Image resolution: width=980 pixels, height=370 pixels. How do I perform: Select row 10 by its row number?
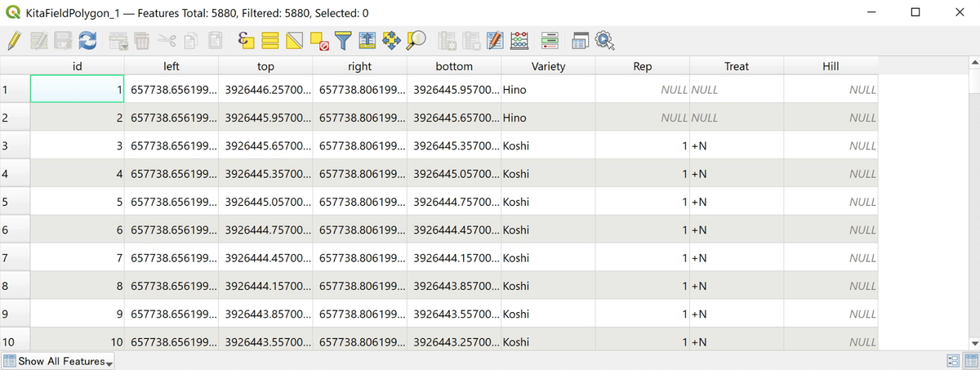(15, 341)
